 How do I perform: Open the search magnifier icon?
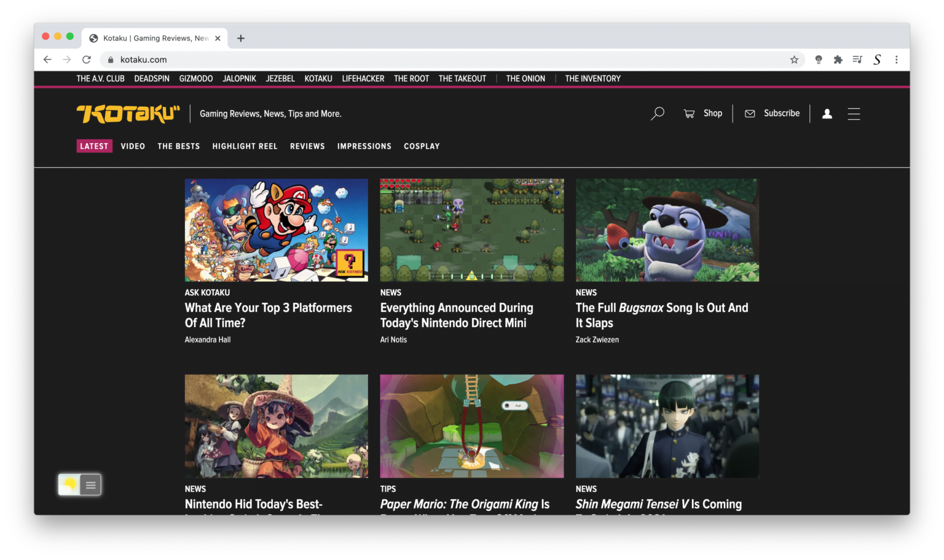coord(657,113)
